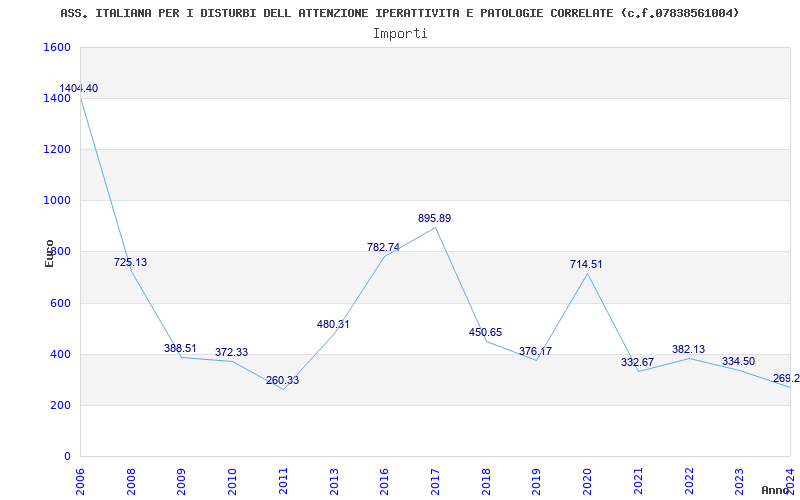This screenshot has height=500, width=800.
Task: Click the 200 y-axis tick label
Action: [61, 405]
